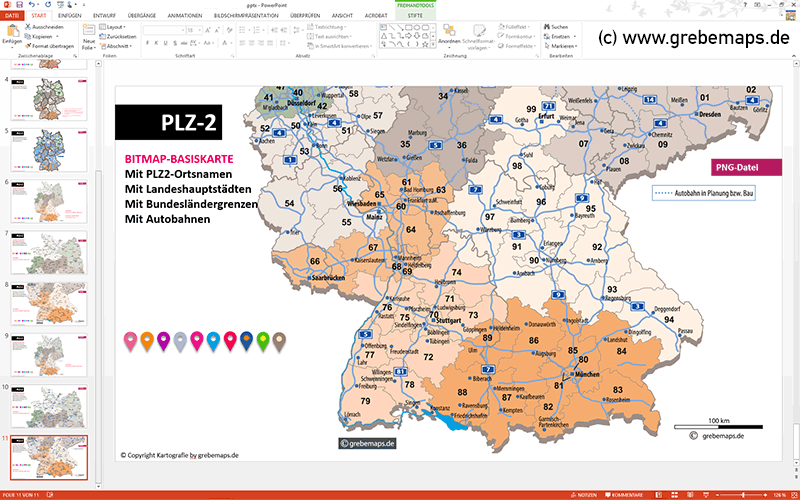The image size is (800, 500).
Task: Open the ANIMATIONEN ribbon tab
Action: [x=186, y=16]
